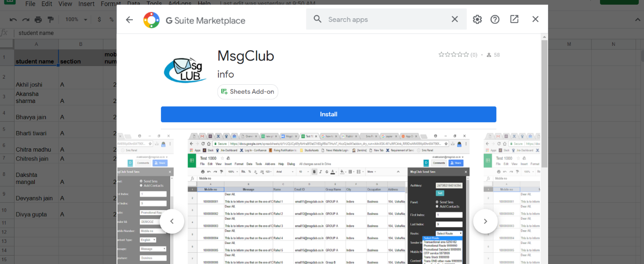Close the Marketplace dialog
Viewport: 644px width, 264px height.
[535, 19]
